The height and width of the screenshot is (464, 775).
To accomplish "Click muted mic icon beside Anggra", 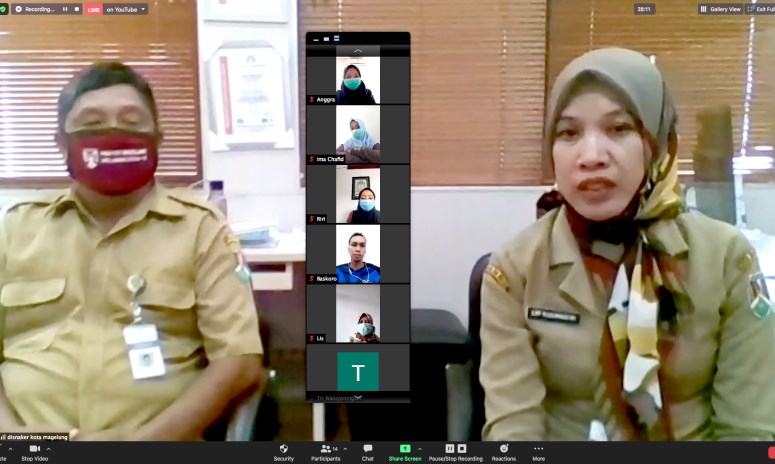I will pos(312,99).
